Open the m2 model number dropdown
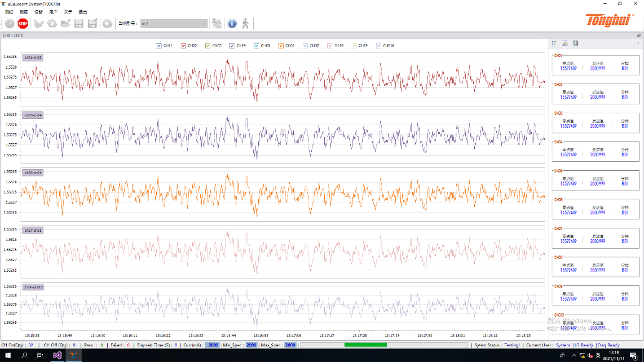 pyautogui.click(x=174, y=24)
